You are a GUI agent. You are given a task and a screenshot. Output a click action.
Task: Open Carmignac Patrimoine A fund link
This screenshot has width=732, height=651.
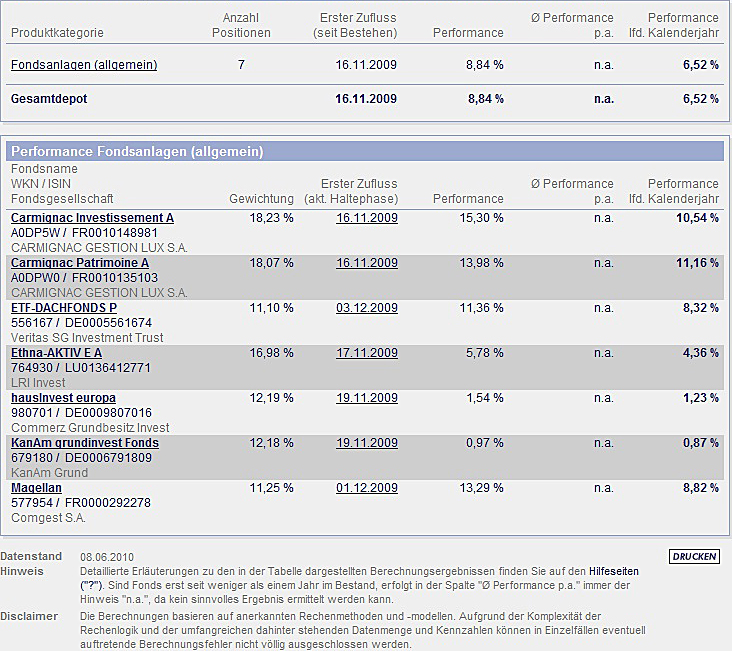[79, 263]
